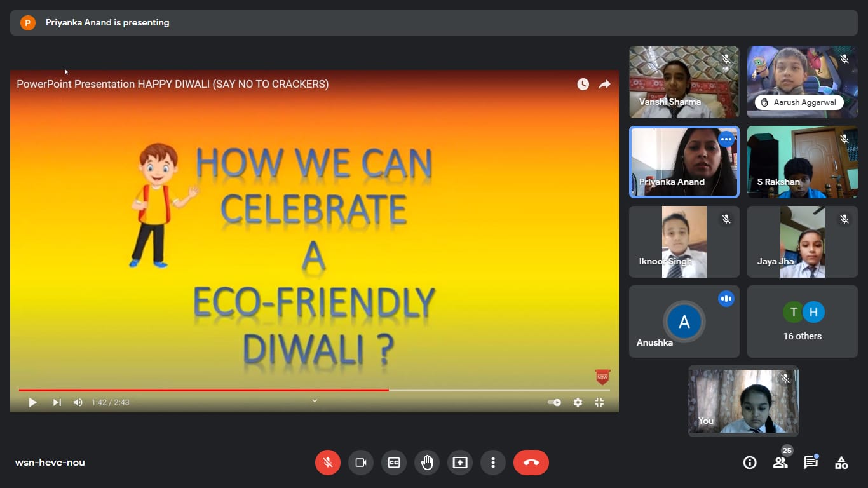Open options on Priyanka Anand tile

[726, 139]
